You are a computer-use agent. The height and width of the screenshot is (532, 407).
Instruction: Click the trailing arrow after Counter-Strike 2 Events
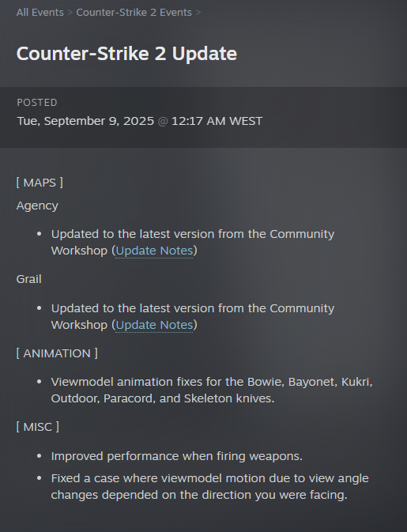pyautogui.click(x=198, y=13)
